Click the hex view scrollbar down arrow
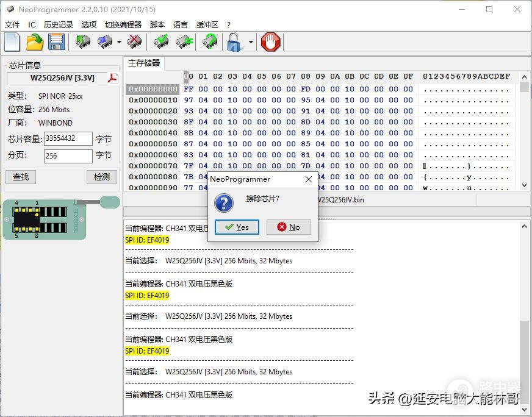This screenshot has width=532, height=417. (x=524, y=185)
